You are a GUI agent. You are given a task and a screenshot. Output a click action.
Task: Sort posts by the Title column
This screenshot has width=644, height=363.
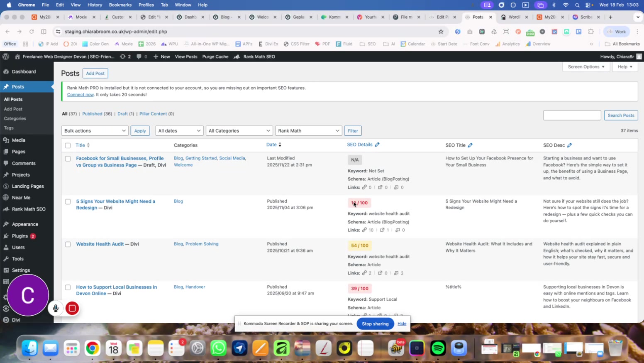point(83,145)
